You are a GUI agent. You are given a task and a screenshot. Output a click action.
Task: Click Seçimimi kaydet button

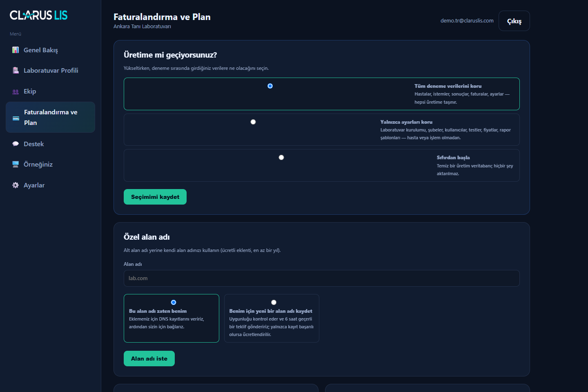(155, 197)
